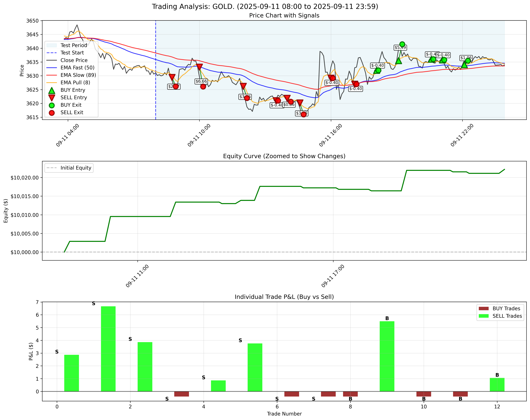Select the BUY Exit circle above the $1.06 label
Screen dimensions: 530x420
pos(468,61)
